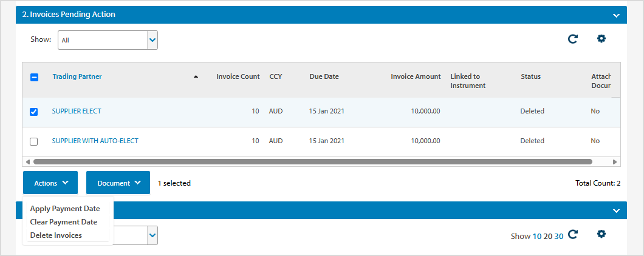Viewport: 644px width, 256px height.
Task: Show 20 rows per page
Action: (x=547, y=237)
